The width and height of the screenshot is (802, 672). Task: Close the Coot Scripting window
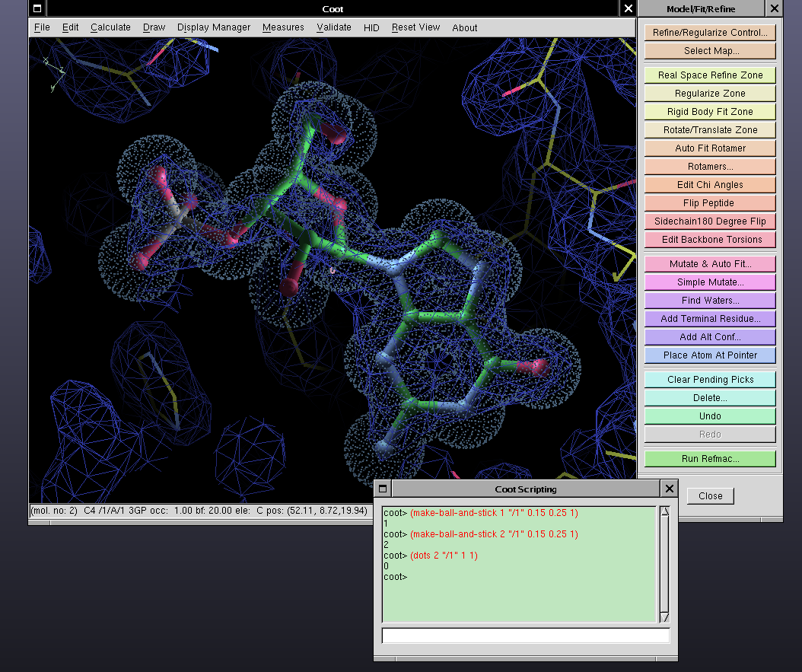coord(669,489)
